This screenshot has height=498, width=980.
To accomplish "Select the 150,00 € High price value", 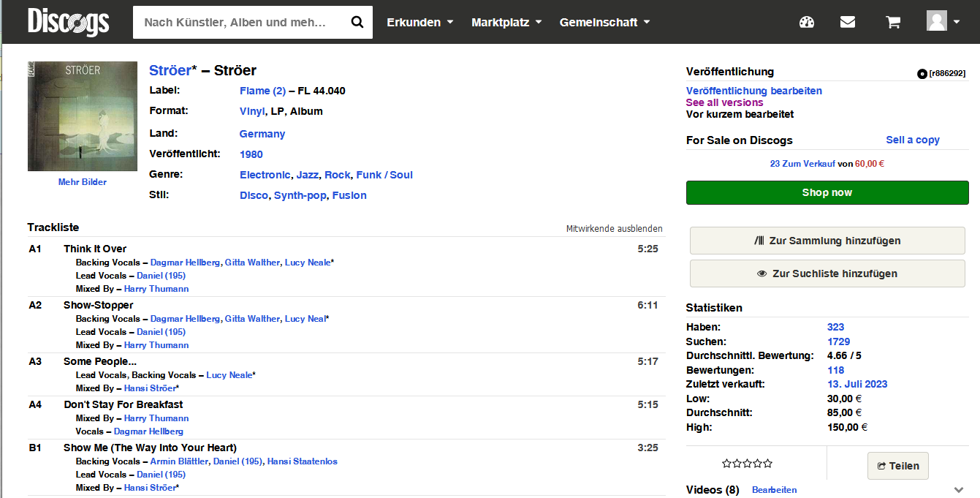I will click(x=847, y=427).
